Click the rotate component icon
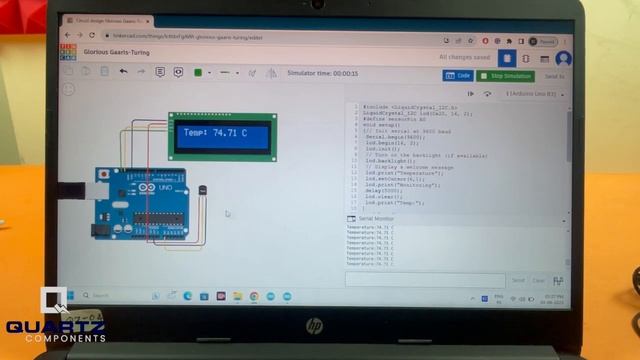The height and width of the screenshot is (360, 640). click(252, 73)
